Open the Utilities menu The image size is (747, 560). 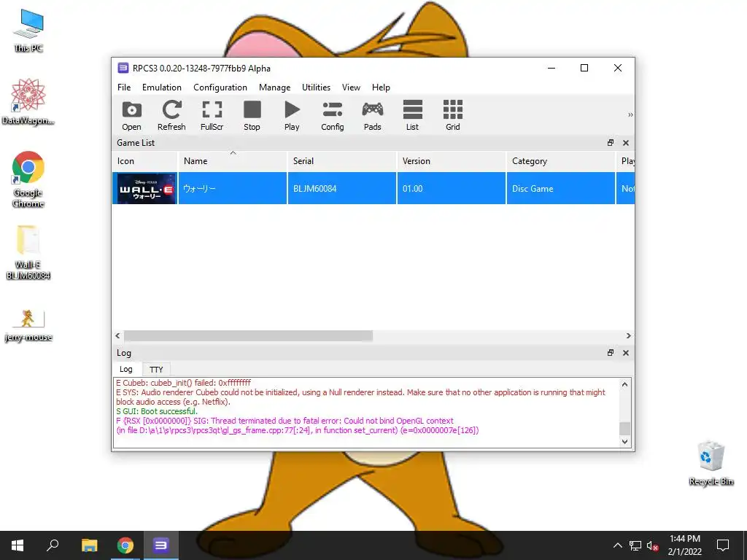pos(316,87)
